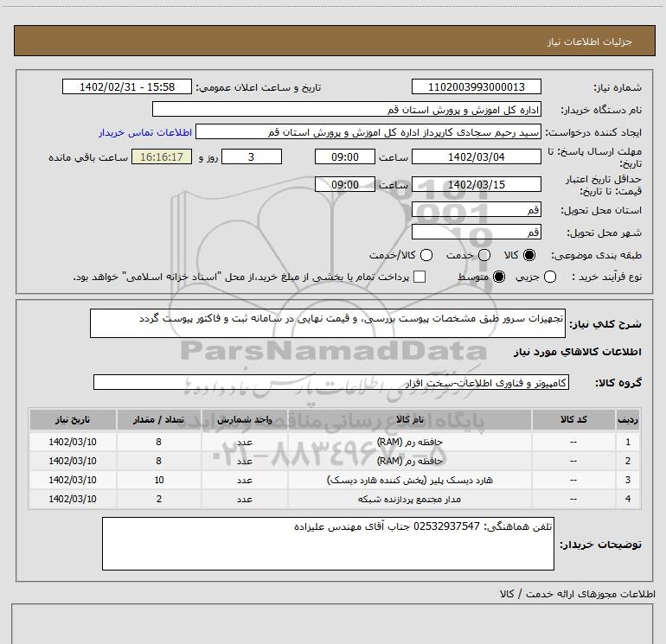Image resolution: width=666 pixels, height=644 pixels.
Task: Click the اطلاعات کالاهای مورد نیاز heading
Action: click(x=578, y=352)
